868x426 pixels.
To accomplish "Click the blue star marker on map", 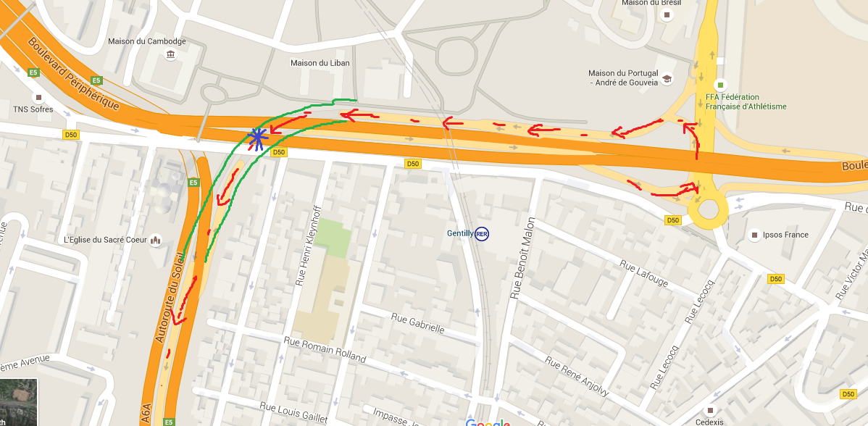I will click(x=257, y=139).
